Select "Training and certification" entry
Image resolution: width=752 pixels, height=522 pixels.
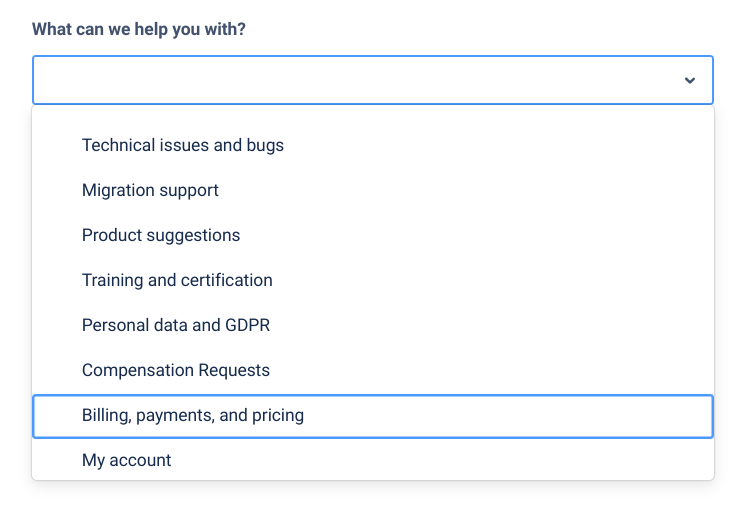177,280
